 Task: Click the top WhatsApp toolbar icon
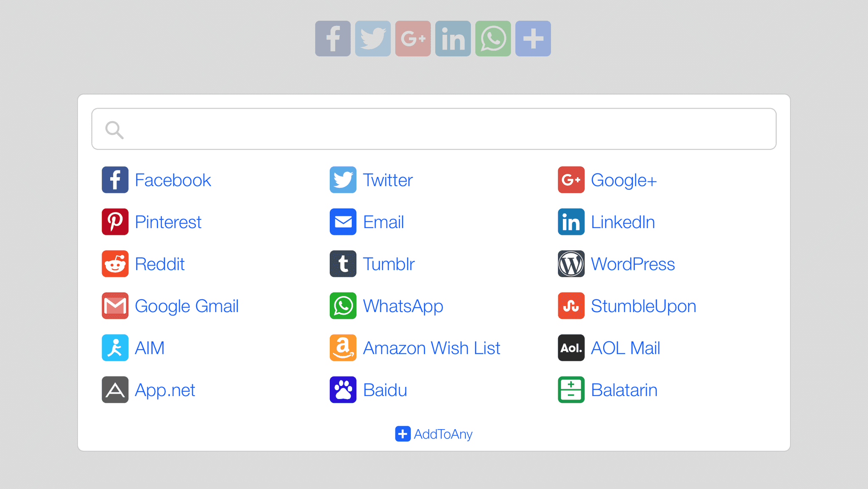[x=494, y=38]
